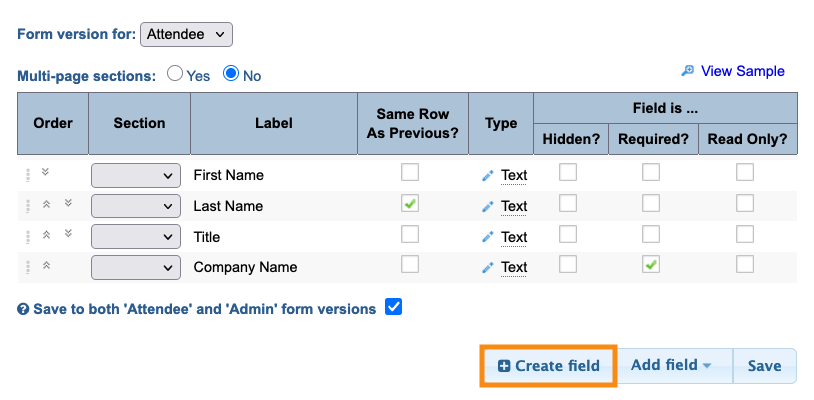Select Yes for Multi-page sections
This screenshot has width=814, height=400.
coord(175,74)
